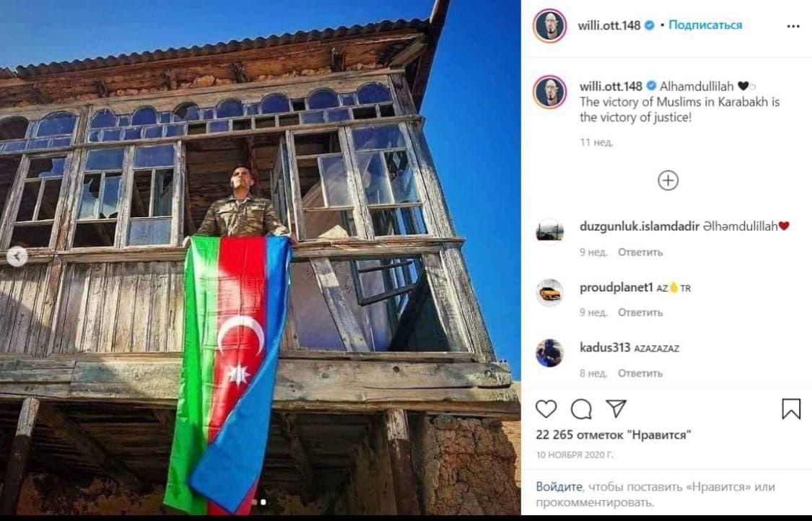Share post via paper plane icon
The height and width of the screenshot is (521, 812).
616,408
